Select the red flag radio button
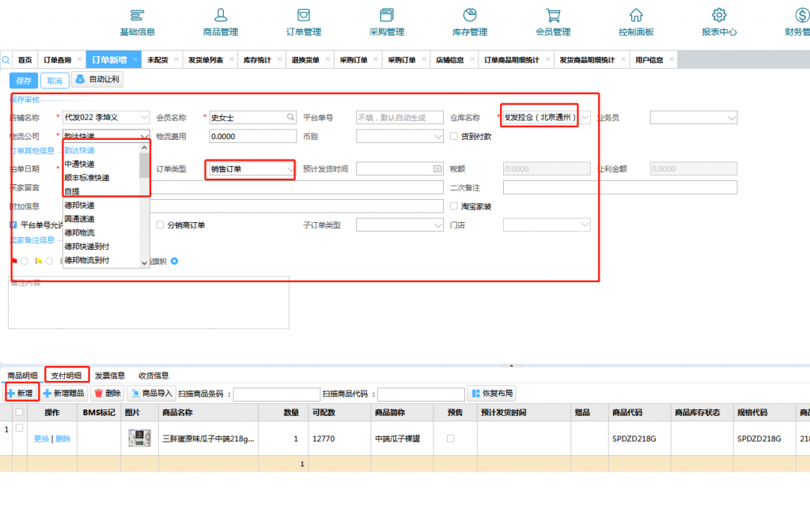Screen dimensions: 810x532 coord(25,261)
